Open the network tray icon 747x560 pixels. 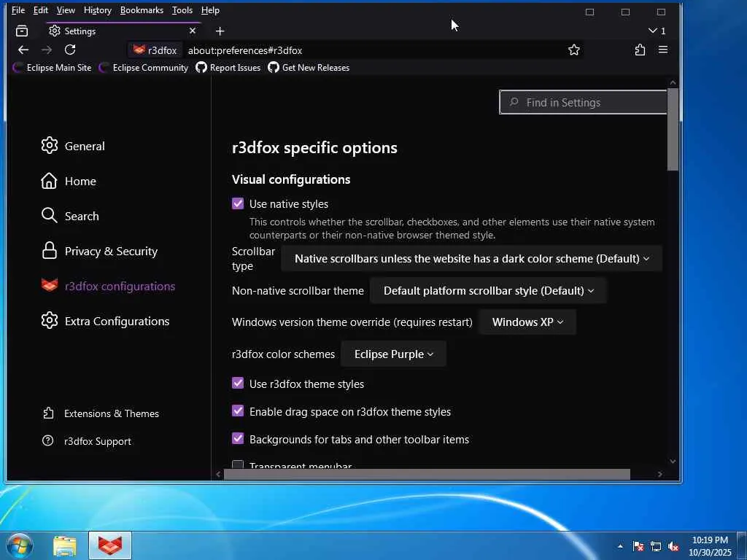click(656, 546)
